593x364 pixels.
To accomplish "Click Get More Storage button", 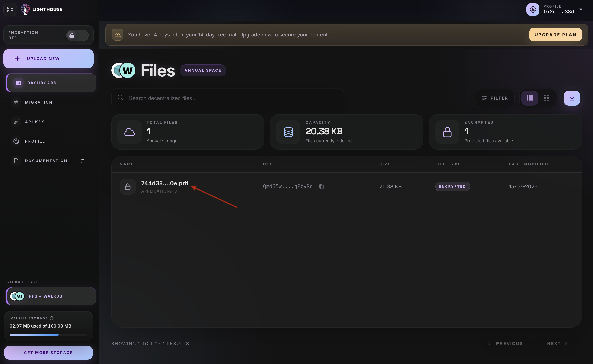I will point(48,353).
